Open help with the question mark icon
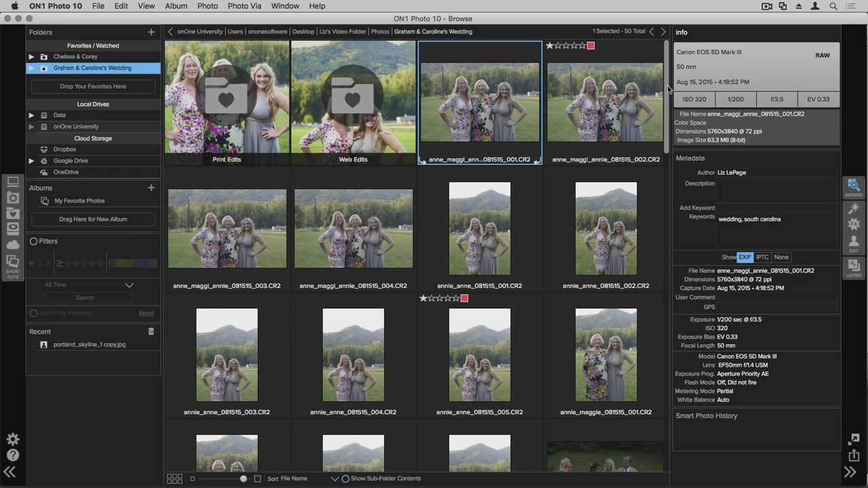 tap(12, 455)
